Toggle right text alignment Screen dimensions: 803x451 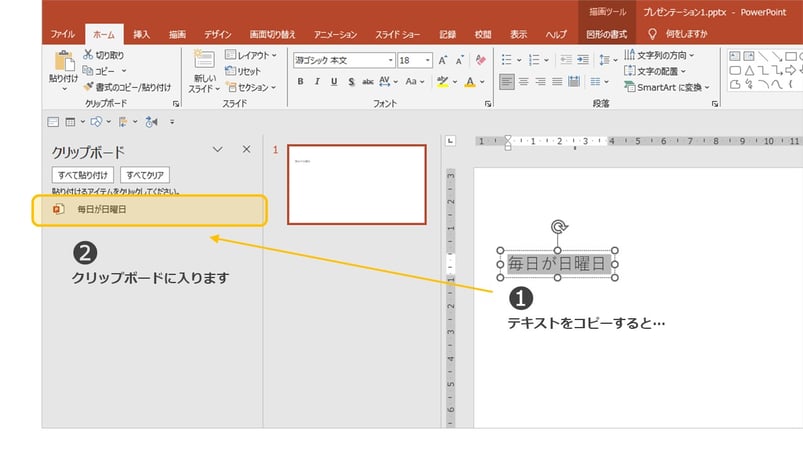[x=540, y=81]
